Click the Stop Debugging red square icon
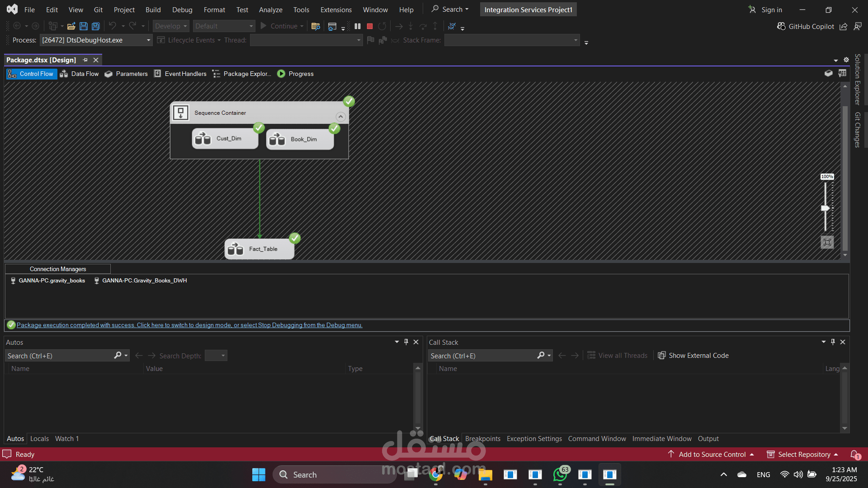This screenshot has height=488, width=868. click(x=370, y=26)
